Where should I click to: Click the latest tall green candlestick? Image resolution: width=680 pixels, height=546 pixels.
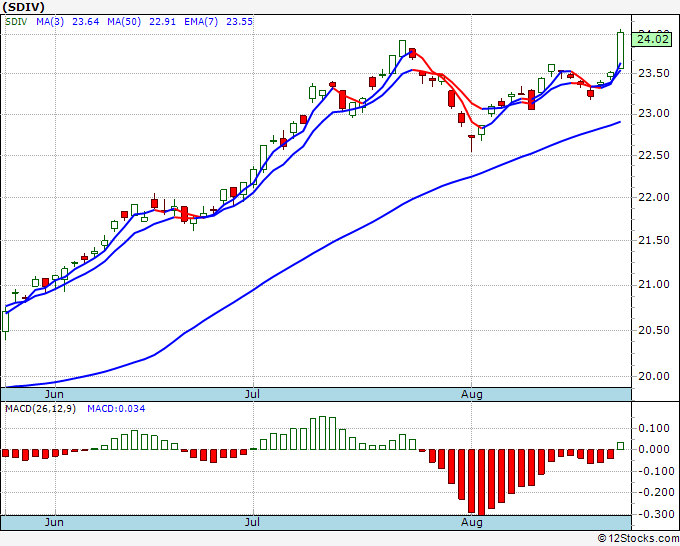tap(621, 50)
